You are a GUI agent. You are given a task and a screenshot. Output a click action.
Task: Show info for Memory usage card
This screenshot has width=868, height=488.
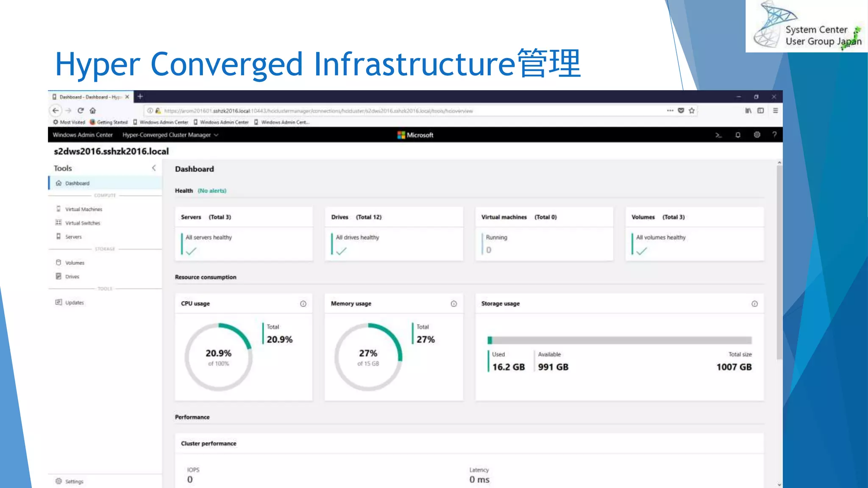click(x=454, y=304)
